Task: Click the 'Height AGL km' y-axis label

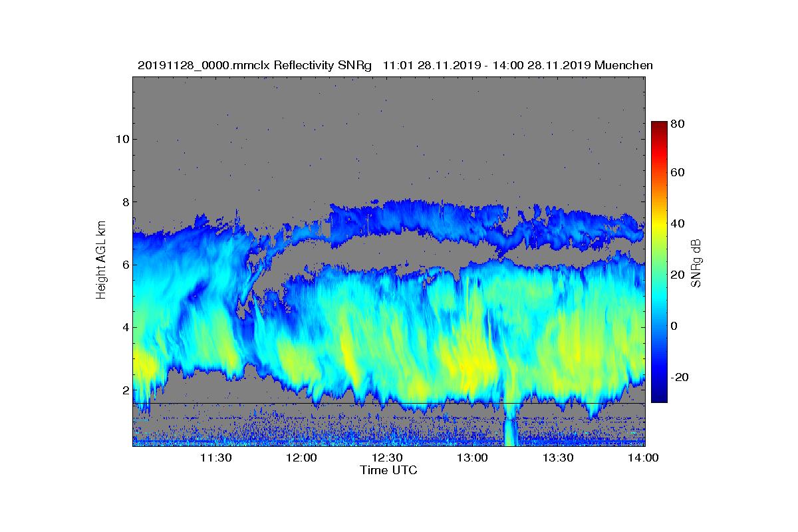Action: [x=101, y=261]
